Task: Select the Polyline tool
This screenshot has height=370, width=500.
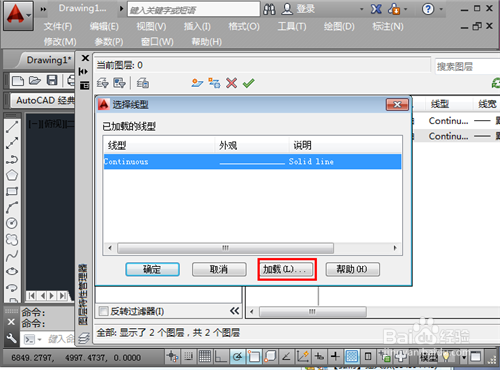Action: pyautogui.click(x=12, y=159)
